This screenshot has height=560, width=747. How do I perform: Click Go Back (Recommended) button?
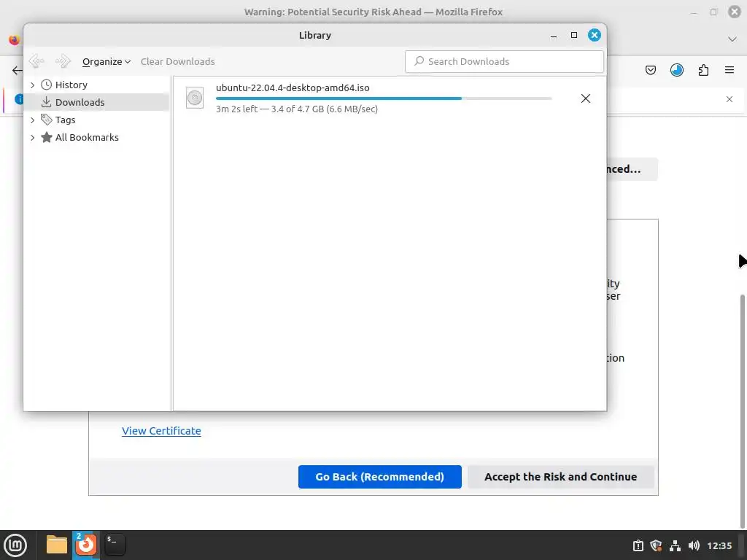click(379, 477)
